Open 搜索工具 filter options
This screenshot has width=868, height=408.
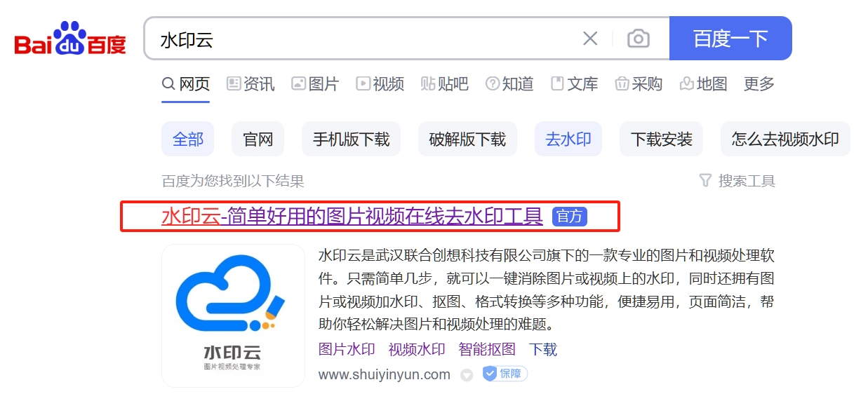point(737,181)
